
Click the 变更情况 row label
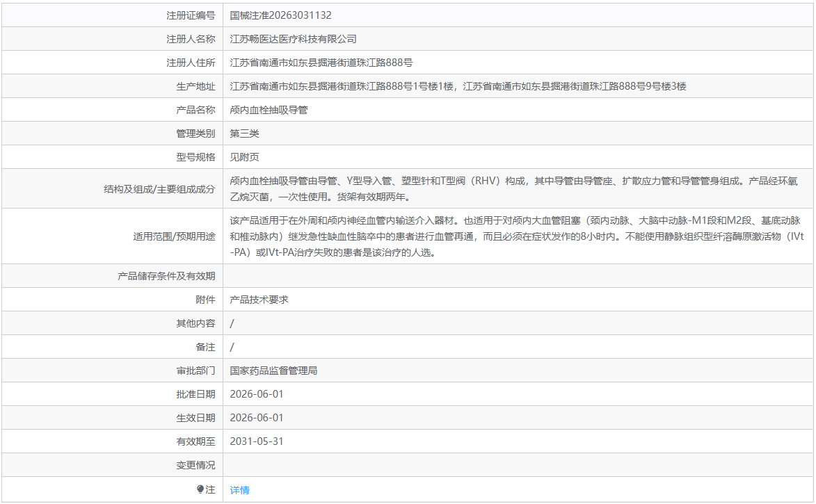coord(195,465)
